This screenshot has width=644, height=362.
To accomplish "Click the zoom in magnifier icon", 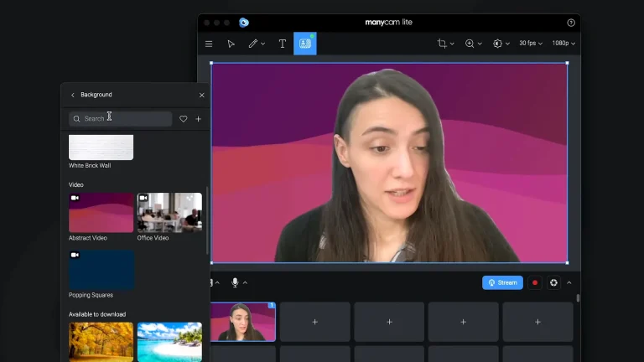I will 470,43.
